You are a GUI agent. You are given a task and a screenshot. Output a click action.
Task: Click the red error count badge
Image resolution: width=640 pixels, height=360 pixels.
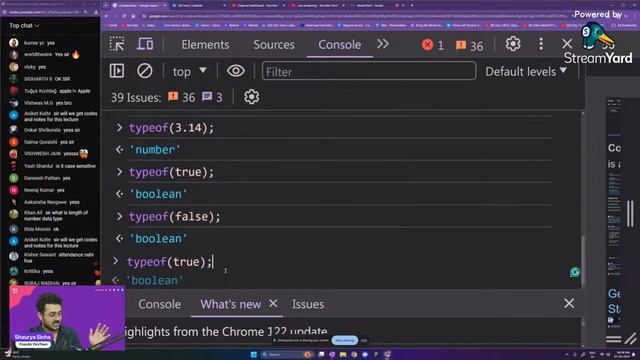[x=433, y=45]
